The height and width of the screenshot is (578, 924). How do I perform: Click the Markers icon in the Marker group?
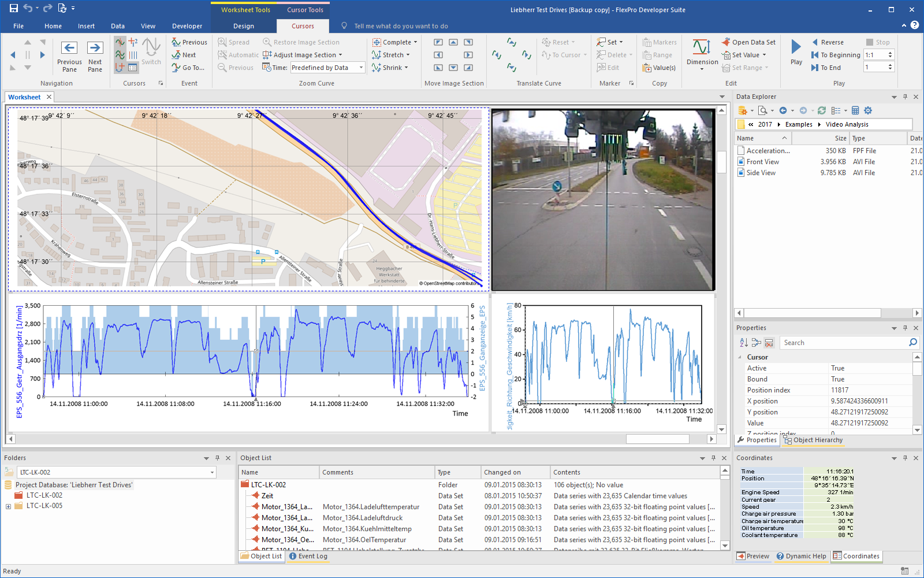pyautogui.click(x=660, y=42)
